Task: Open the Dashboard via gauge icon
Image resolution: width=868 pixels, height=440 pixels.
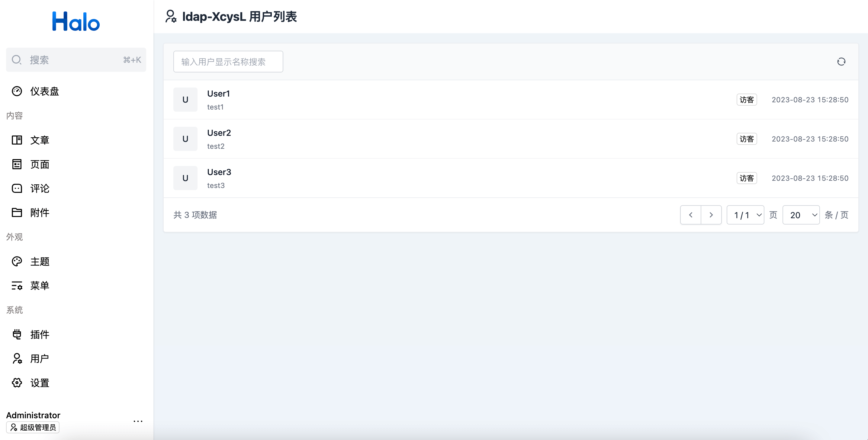Action: 17,91
